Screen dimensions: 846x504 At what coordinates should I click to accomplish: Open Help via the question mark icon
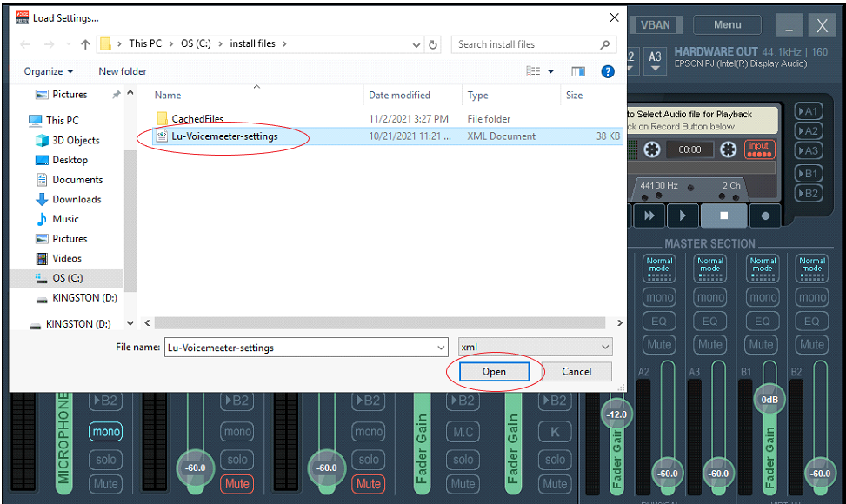click(607, 71)
